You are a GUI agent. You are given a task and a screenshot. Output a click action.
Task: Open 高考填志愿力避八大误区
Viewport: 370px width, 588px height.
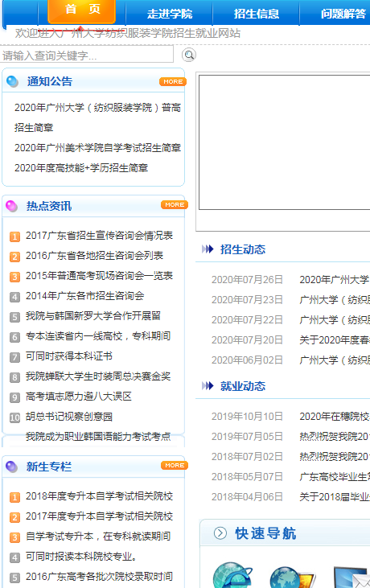(x=78, y=397)
